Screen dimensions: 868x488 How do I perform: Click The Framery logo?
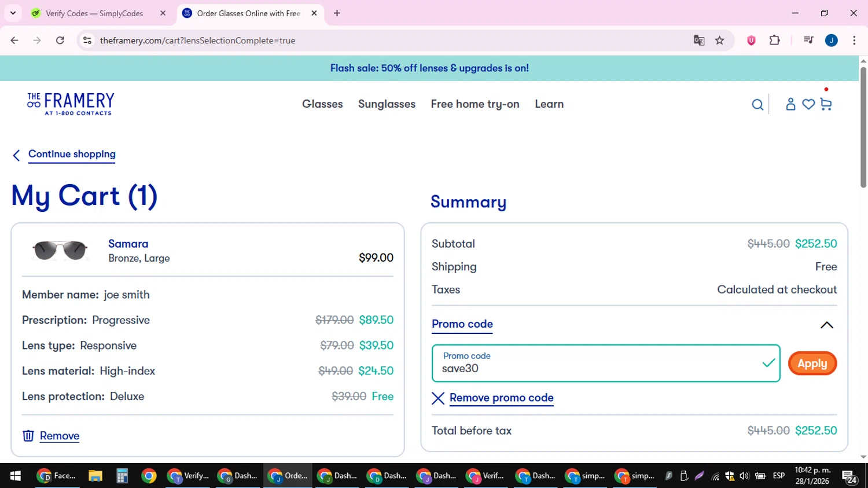[x=71, y=104]
